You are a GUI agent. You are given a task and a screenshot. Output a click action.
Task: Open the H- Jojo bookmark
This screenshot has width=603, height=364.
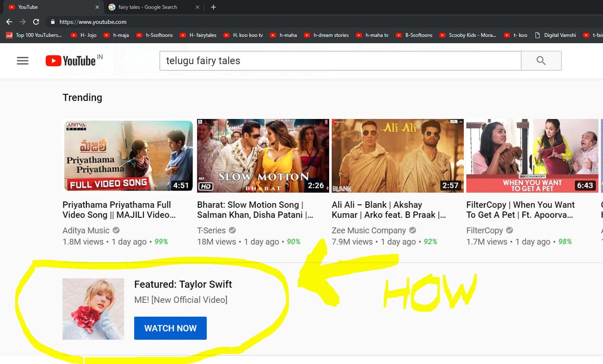(83, 35)
